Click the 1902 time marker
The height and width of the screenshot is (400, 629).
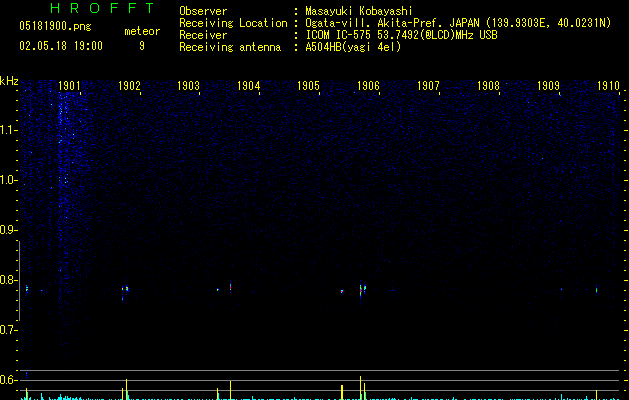click(129, 86)
